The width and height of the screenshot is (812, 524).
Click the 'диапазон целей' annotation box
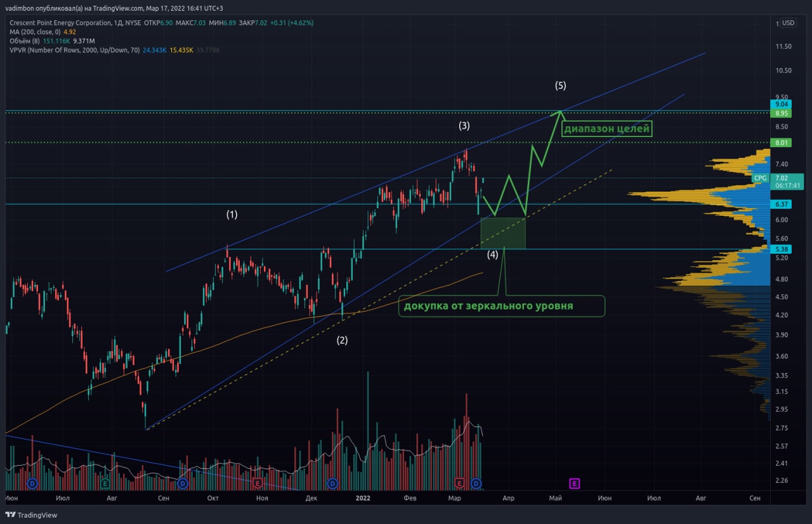607,128
